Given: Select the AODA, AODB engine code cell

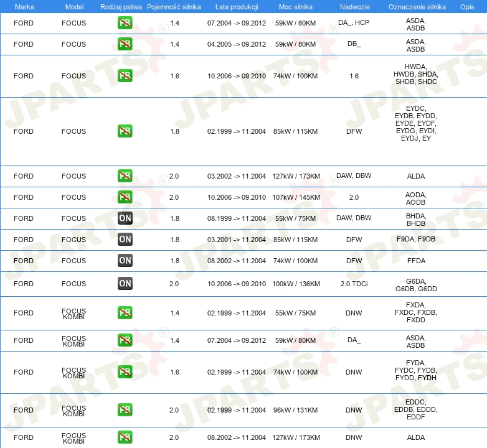Looking at the screenshot, I should point(416,198).
